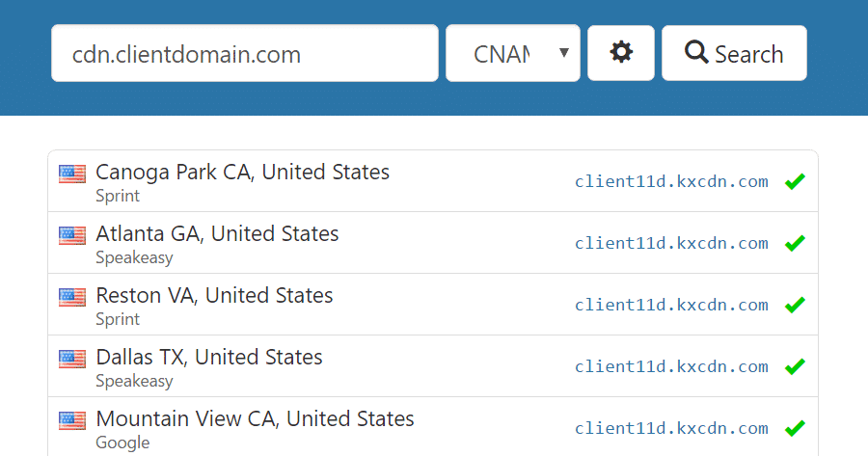Click the green checkmark for Dallas TX
The height and width of the screenshot is (456, 868).
tap(795, 366)
